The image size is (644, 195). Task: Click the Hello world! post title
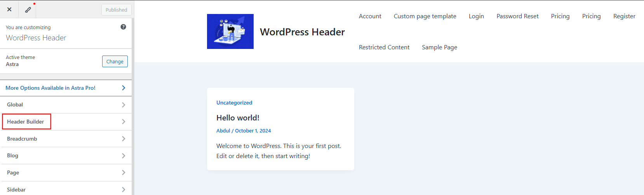[238, 118]
